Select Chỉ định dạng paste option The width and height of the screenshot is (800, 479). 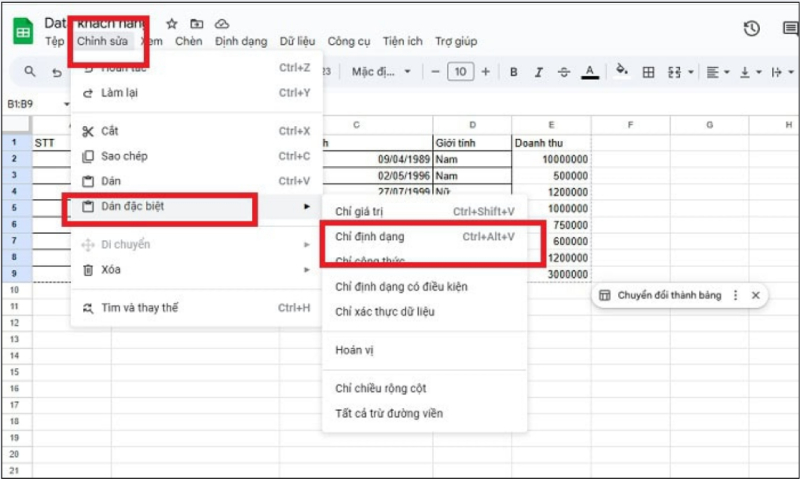(x=424, y=237)
